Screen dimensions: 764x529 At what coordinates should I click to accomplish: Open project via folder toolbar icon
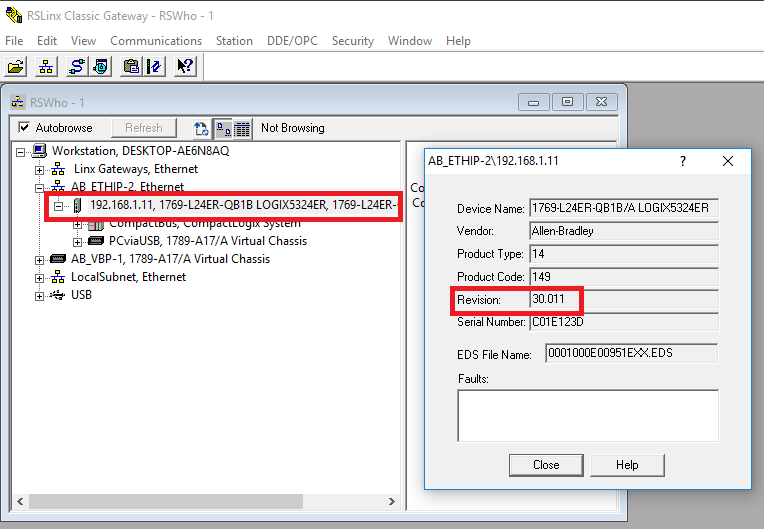(16, 66)
